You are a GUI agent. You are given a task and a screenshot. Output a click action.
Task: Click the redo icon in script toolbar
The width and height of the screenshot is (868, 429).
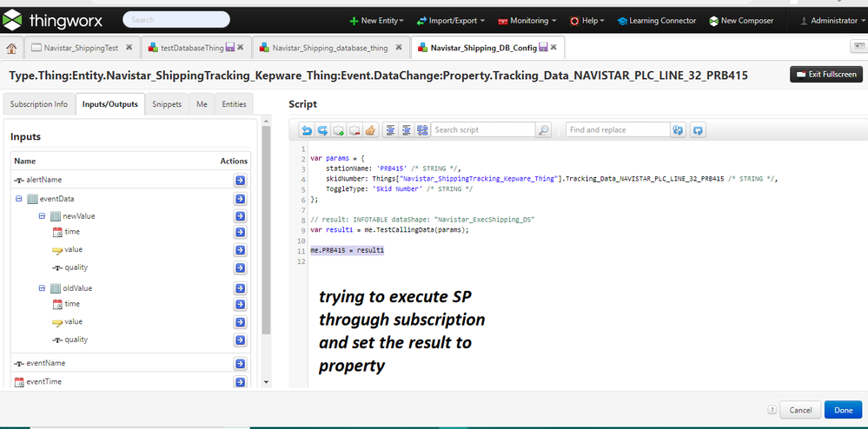click(x=322, y=130)
